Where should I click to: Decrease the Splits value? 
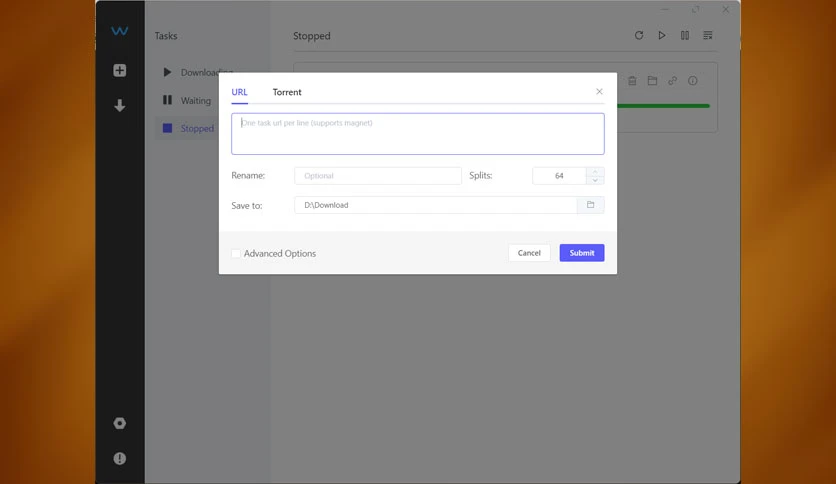tap(595, 180)
